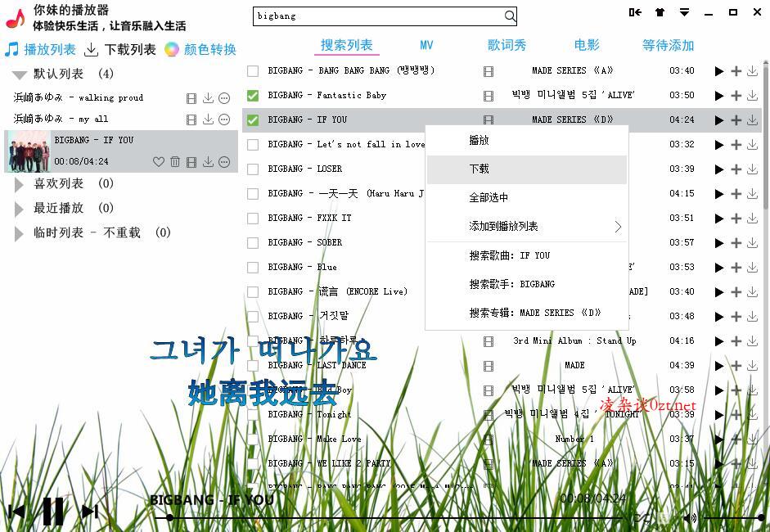Expand the 喜欢列表 group

tap(19, 185)
